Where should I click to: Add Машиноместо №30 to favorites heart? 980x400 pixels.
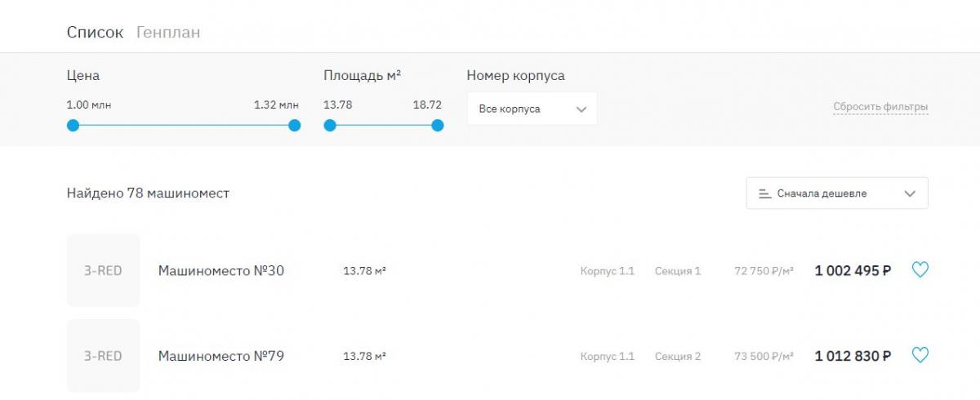pos(920,270)
